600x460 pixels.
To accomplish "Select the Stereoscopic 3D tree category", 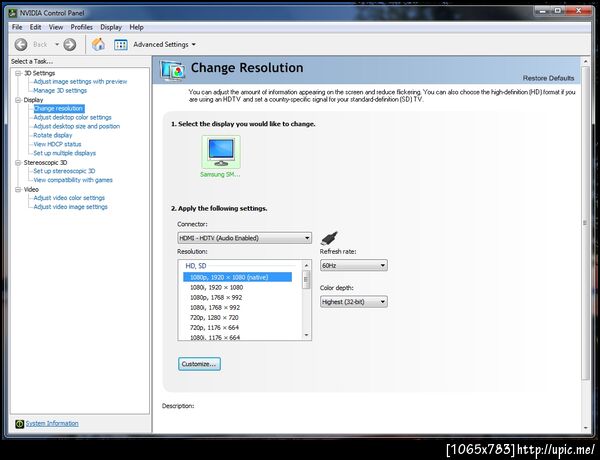I will point(45,163).
